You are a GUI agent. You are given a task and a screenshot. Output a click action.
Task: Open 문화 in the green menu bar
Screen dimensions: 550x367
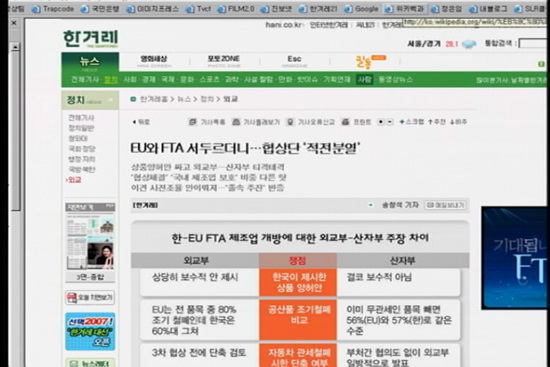point(187,80)
